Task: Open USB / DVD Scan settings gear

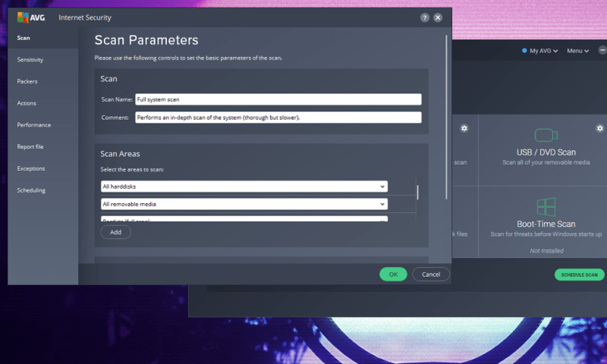Action: (x=599, y=128)
